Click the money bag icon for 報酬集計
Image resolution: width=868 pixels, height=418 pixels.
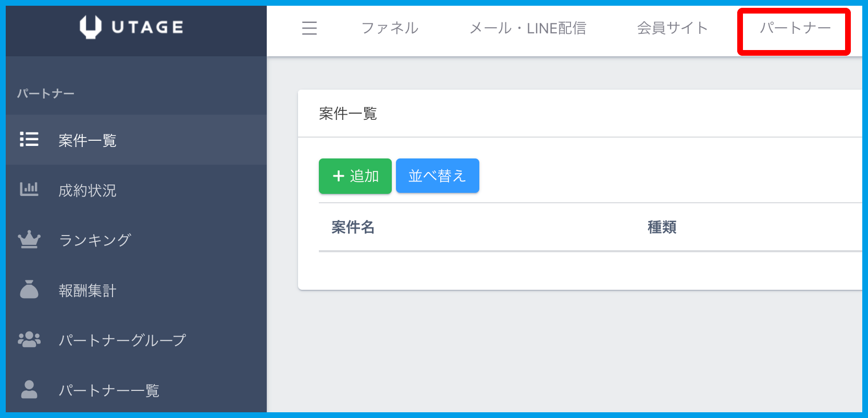click(29, 289)
